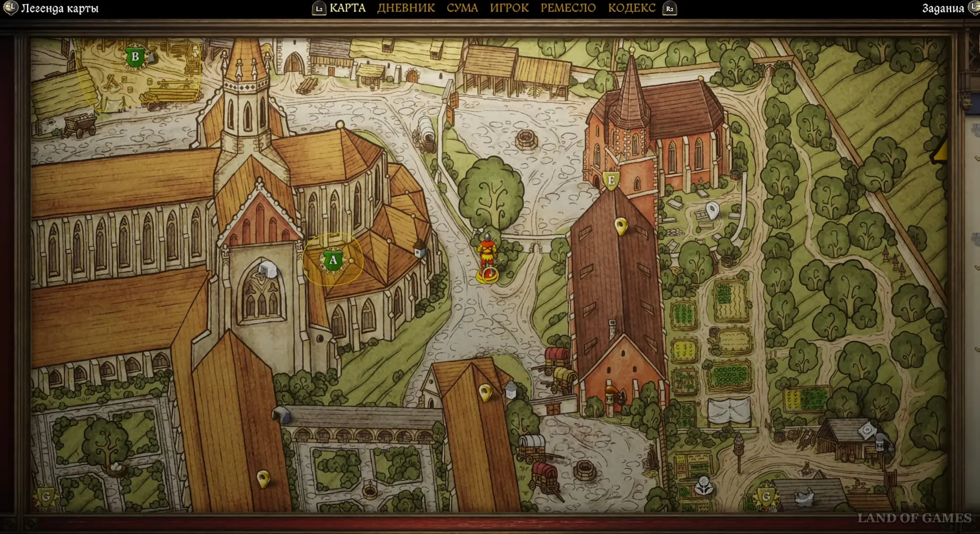Select yellow pin on lower center house roof

tap(485, 392)
